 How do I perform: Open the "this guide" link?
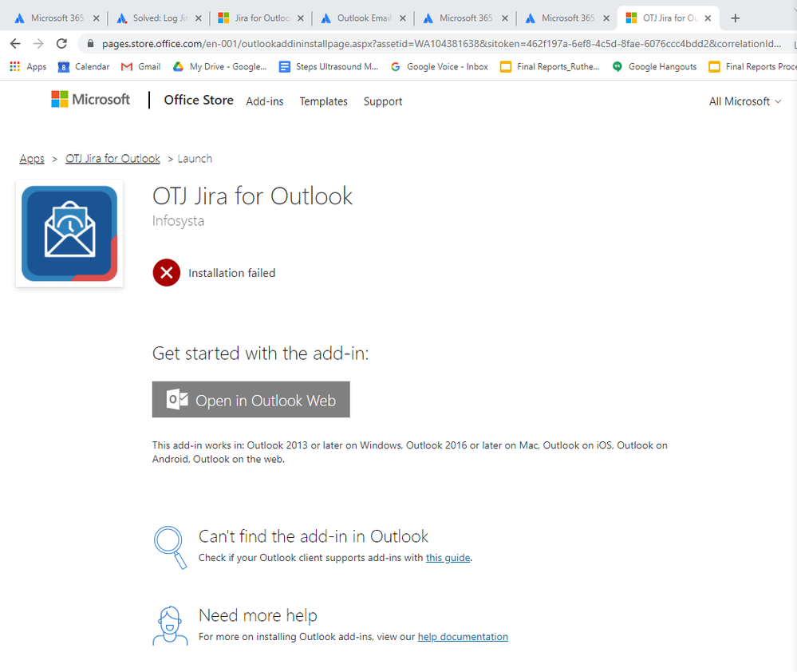pyautogui.click(x=448, y=557)
